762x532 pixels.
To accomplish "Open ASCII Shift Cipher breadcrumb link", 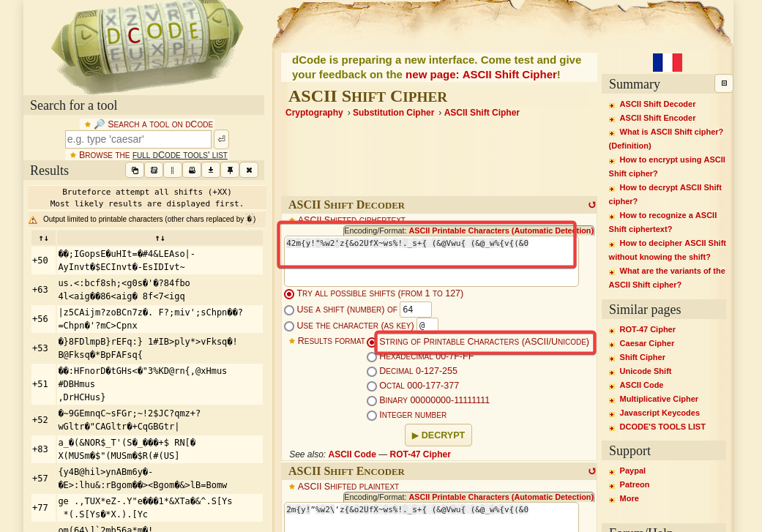I will click(x=482, y=113).
